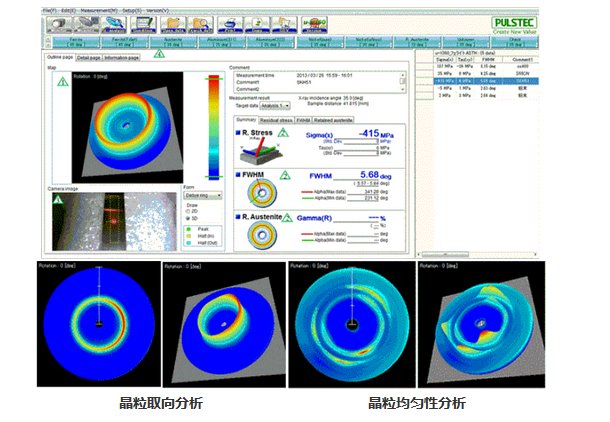
Task: Click warning triangle icon on Map view
Action: 63,82
